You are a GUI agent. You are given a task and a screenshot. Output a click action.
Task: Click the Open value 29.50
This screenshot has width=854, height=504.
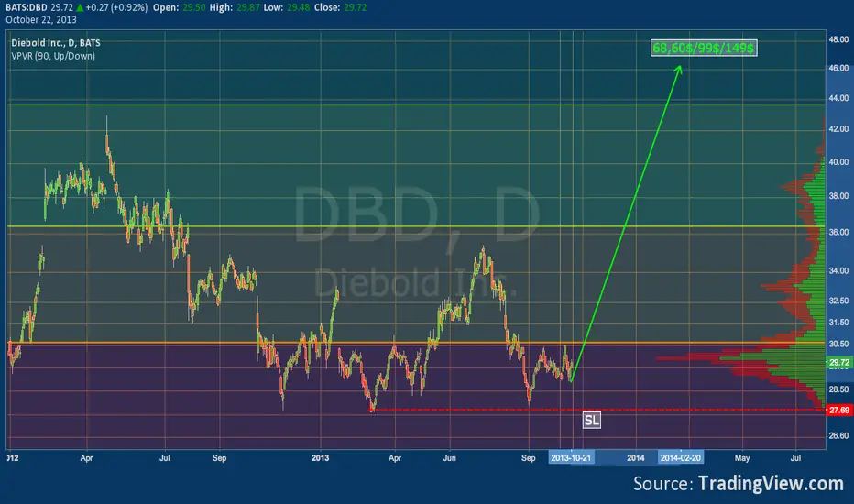(194, 7)
